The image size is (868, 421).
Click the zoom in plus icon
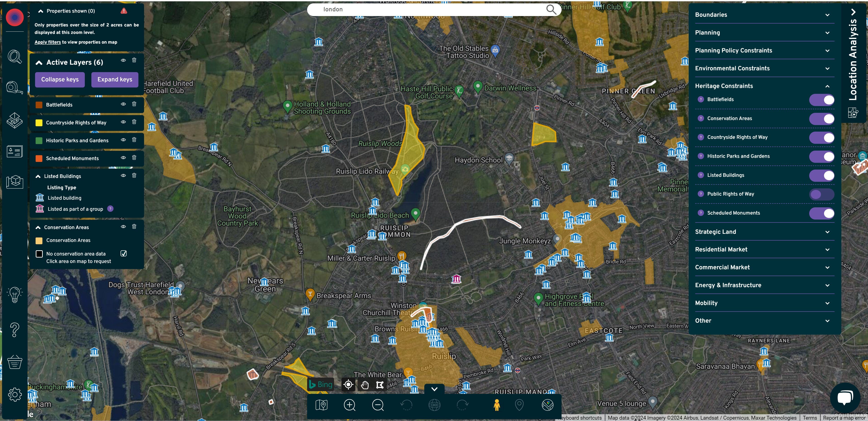pyautogui.click(x=349, y=405)
